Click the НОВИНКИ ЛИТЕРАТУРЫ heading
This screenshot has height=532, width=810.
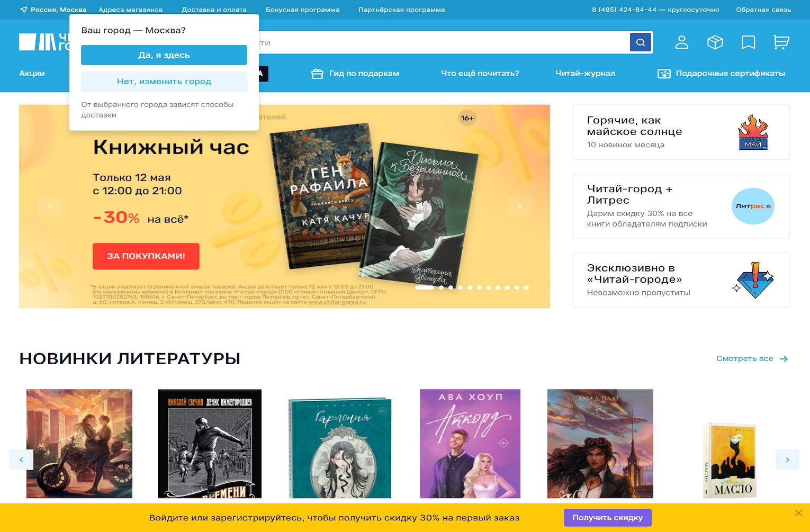(130, 358)
